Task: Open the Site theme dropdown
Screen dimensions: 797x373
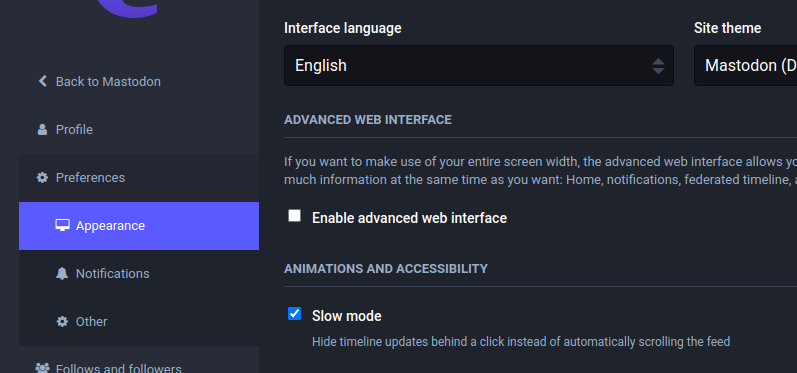Action: 745,66
